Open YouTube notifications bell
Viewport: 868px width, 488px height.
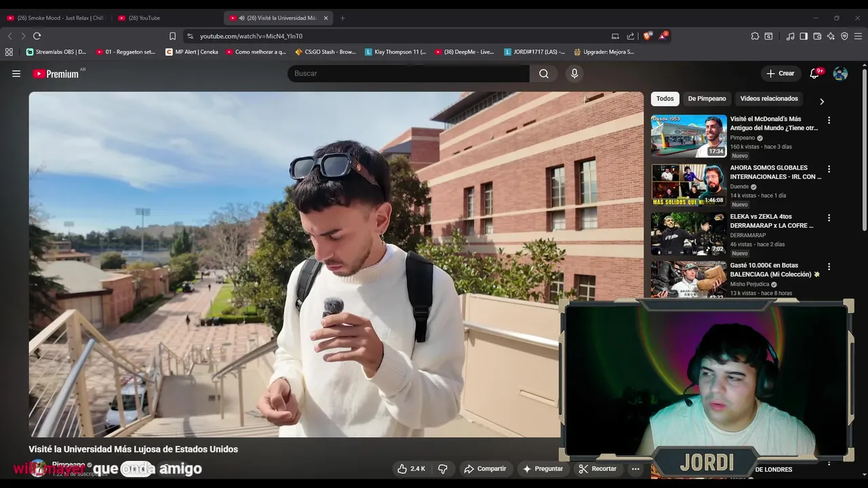(814, 73)
